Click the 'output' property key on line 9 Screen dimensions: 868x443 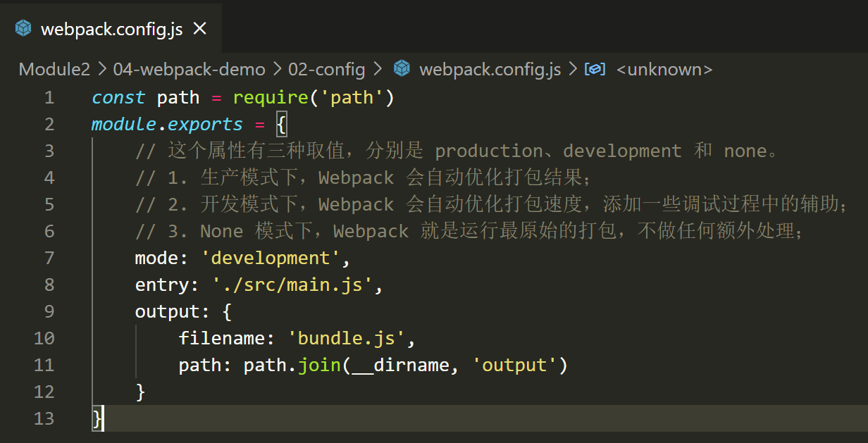pyautogui.click(x=167, y=311)
